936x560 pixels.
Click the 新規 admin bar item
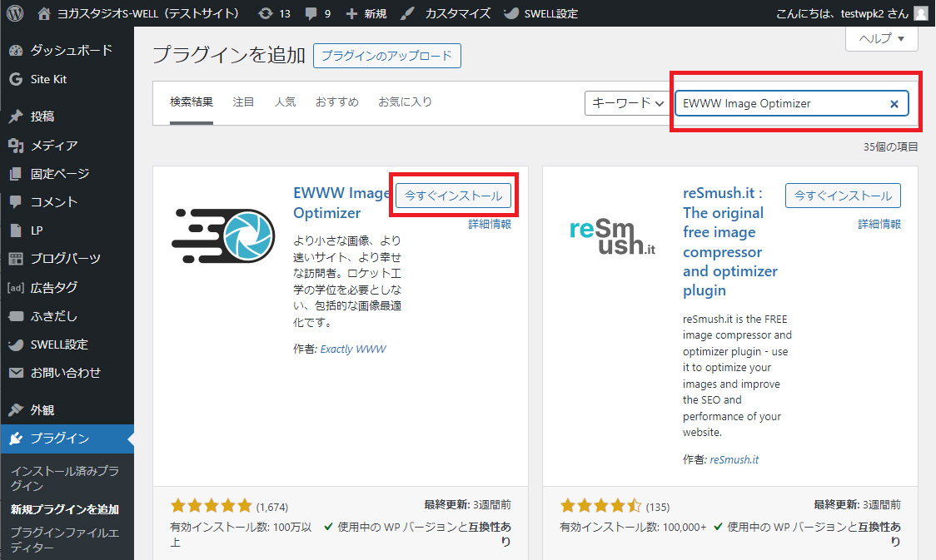pos(366,13)
